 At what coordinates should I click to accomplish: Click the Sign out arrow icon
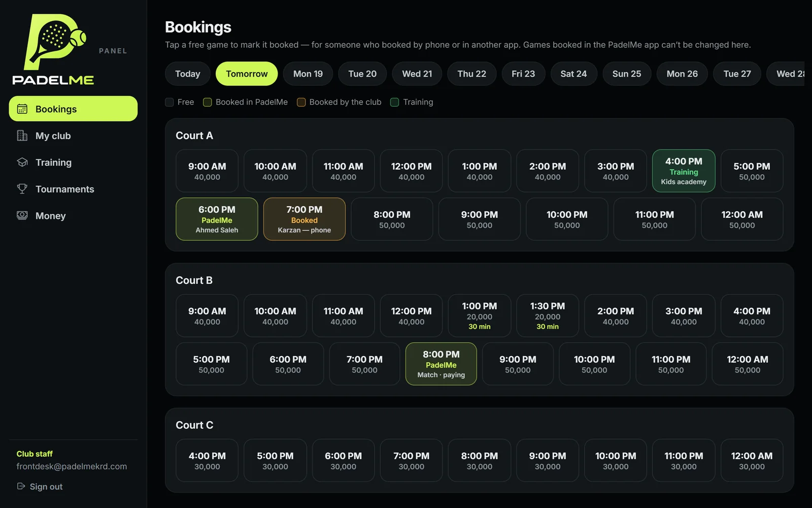click(x=21, y=486)
